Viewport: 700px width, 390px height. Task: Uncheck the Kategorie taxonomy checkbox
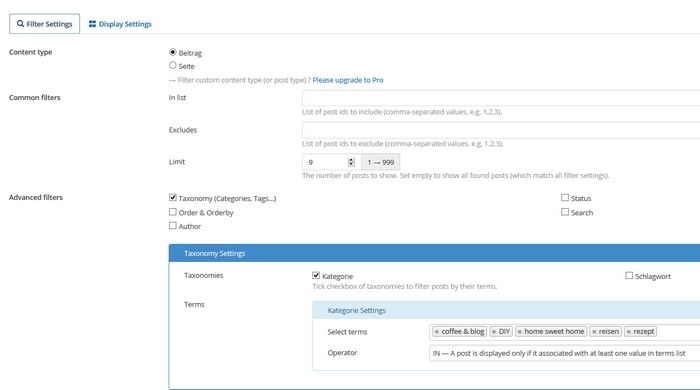tap(316, 275)
